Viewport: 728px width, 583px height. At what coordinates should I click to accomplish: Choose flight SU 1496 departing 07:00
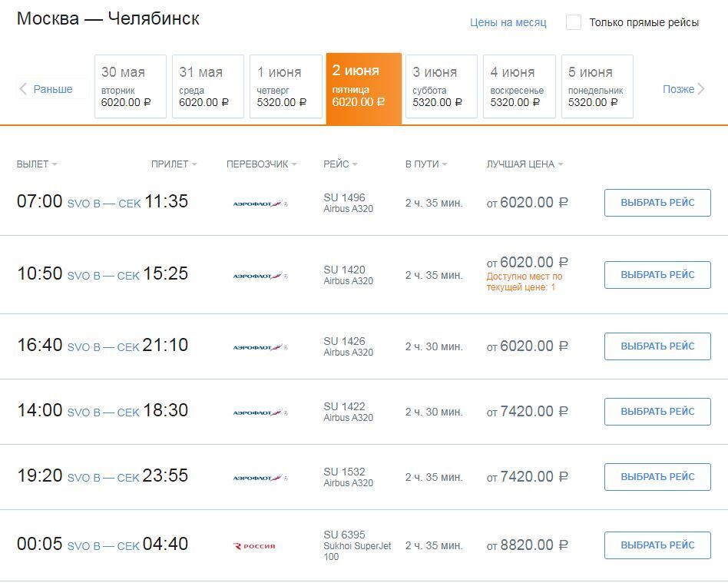tap(657, 203)
